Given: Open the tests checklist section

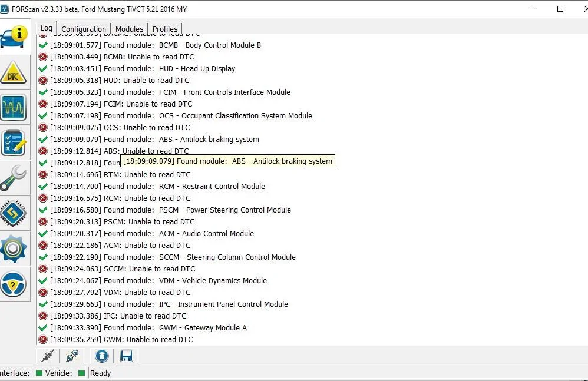Looking at the screenshot, I should [x=14, y=143].
